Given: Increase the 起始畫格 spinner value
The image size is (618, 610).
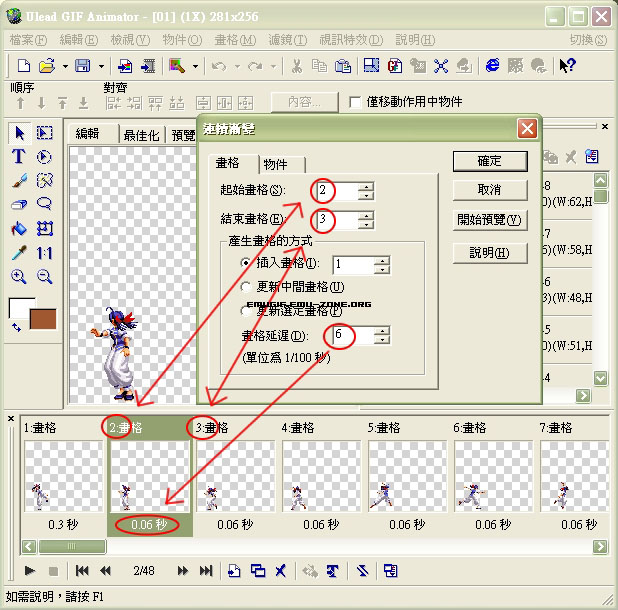Looking at the screenshot, I should pos(366,187).
